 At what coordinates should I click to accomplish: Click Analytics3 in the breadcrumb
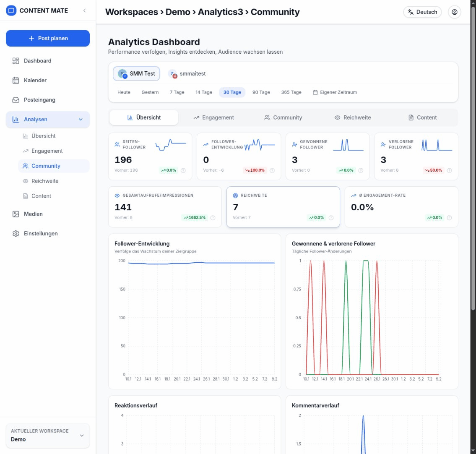click(x=221, y=12)
